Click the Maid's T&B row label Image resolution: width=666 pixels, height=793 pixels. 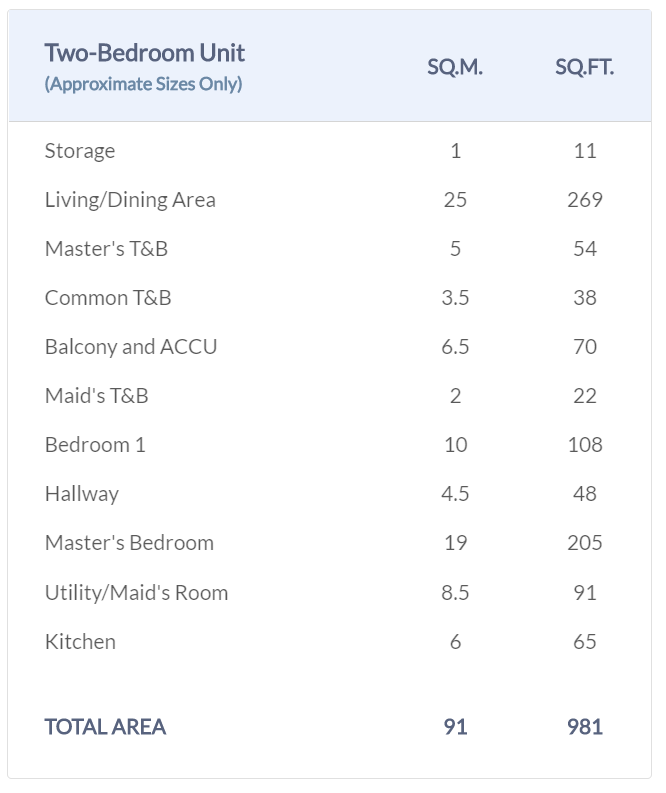tap(96, 396)
